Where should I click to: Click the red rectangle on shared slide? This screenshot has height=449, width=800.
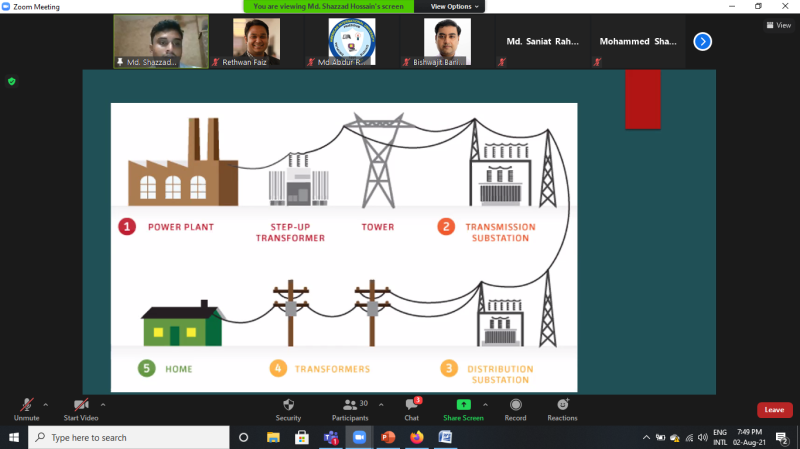[643, 99]
